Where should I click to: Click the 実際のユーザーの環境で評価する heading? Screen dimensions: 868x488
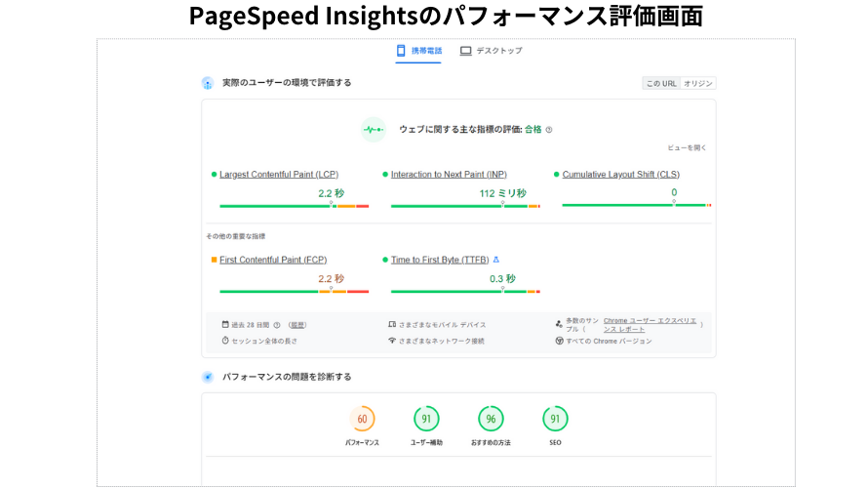[287, 83]
